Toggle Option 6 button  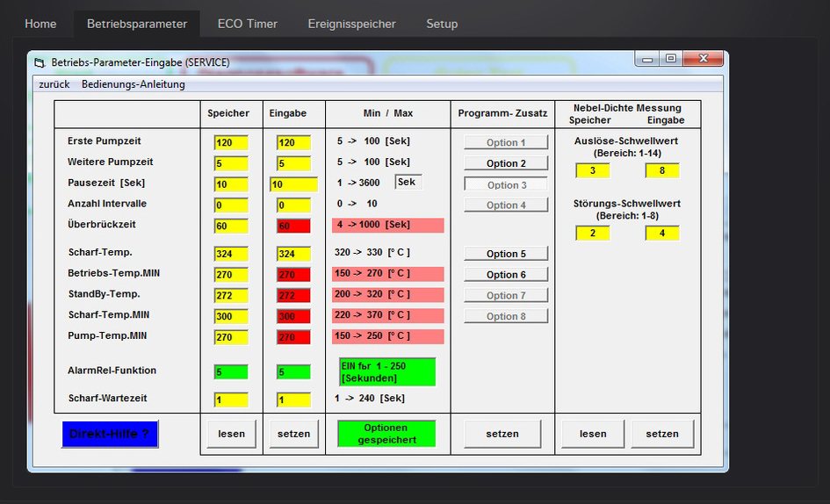(x=506, y=274)
